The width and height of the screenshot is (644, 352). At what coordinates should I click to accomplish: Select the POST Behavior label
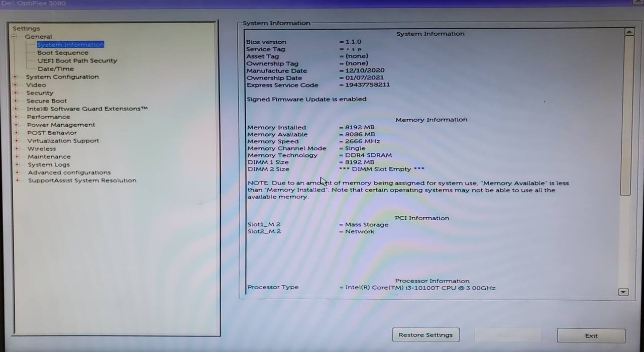point(52,133)
